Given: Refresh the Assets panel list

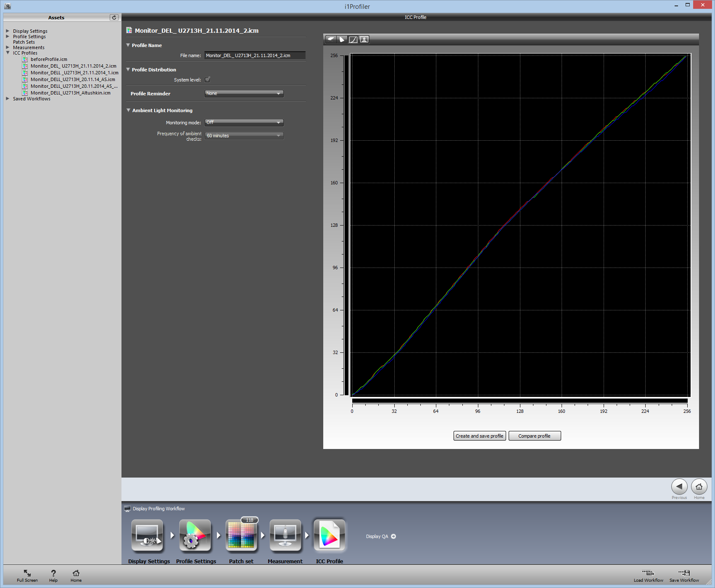Looking at the screenshot, I should pos(114,17).
